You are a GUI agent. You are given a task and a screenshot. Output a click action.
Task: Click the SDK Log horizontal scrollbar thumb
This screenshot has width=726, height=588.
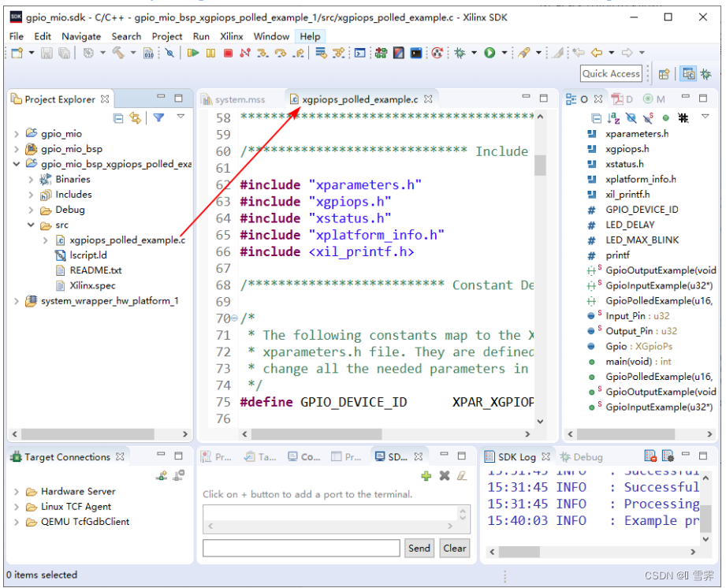(519, 552)
